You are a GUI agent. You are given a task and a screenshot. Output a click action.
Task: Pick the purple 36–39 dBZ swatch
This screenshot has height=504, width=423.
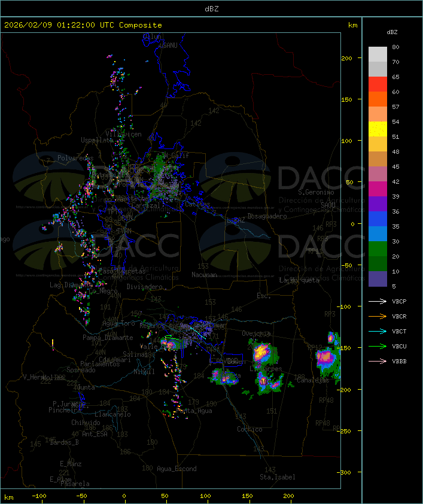coord(378,204)
